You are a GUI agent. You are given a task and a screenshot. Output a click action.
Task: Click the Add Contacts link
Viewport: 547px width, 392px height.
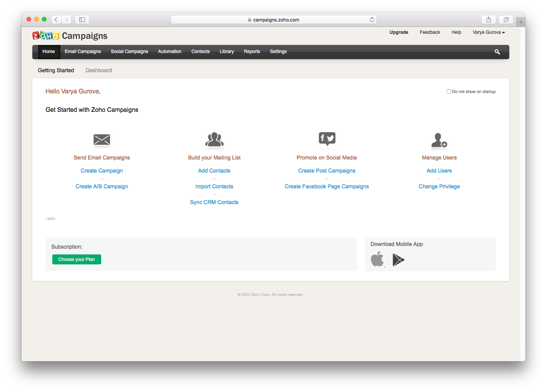pos(214,171)
